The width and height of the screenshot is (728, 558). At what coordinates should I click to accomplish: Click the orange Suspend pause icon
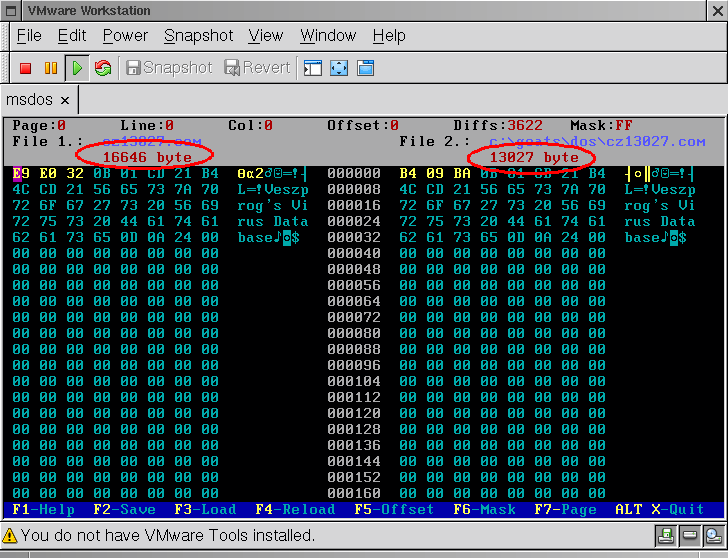[x=51, y=68]
